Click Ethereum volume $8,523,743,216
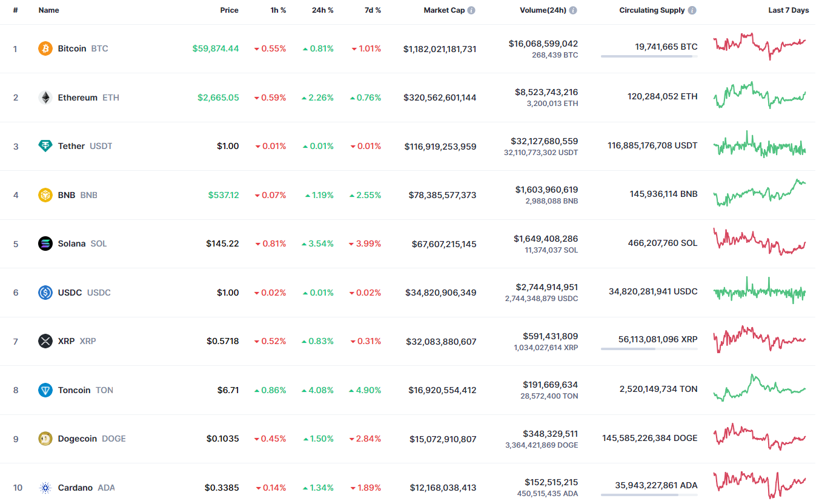822x504 pixels. [546, 92]
